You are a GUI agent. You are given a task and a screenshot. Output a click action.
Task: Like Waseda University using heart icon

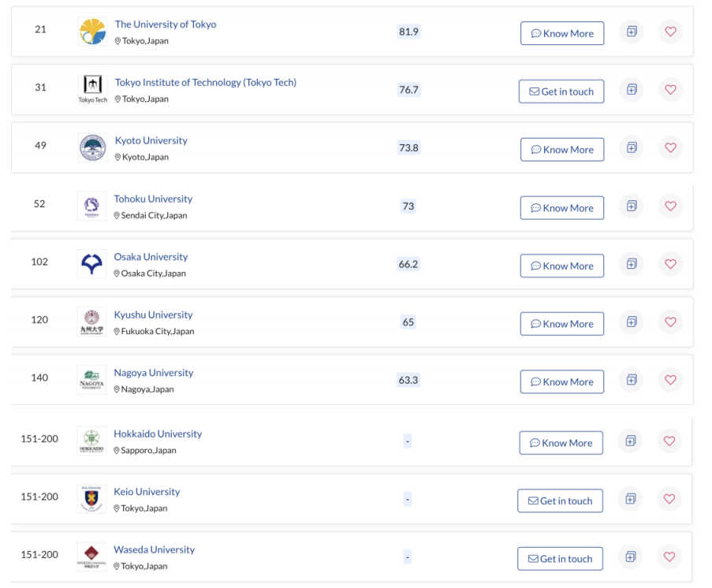tap(669, 557)
